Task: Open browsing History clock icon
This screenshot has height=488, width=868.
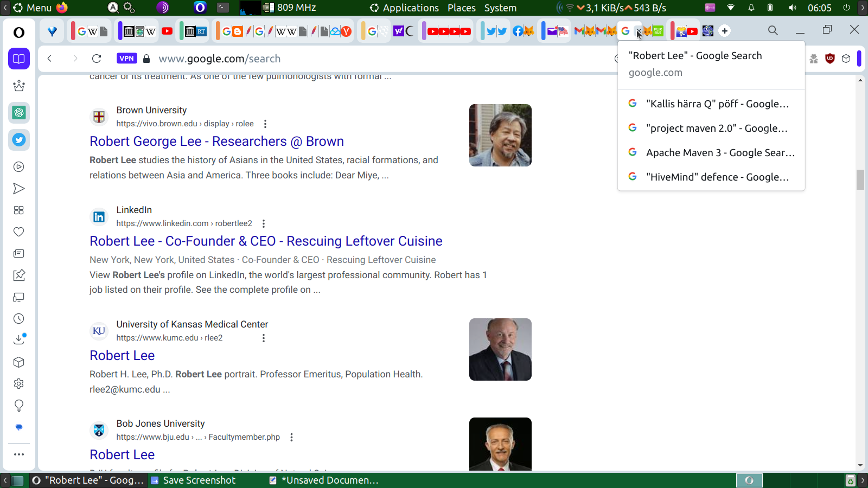Action: (19, 319)
